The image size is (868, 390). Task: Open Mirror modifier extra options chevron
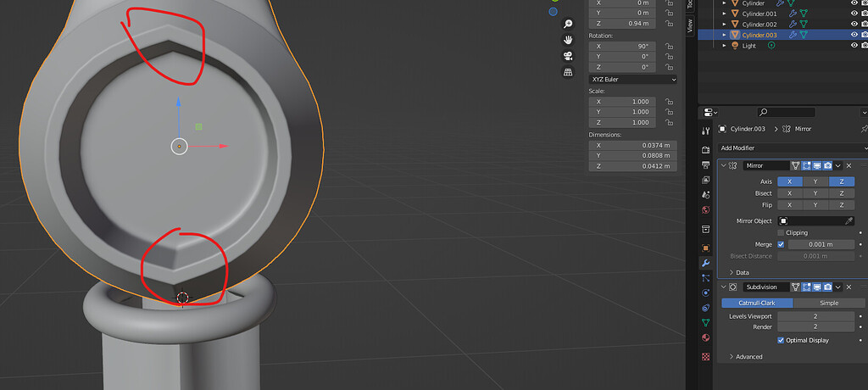tap(838, 165)
